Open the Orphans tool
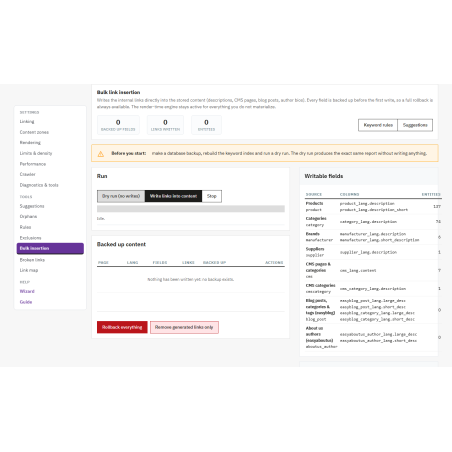The width and height of the screenshot is (452, 452). [x=28, y=217]
